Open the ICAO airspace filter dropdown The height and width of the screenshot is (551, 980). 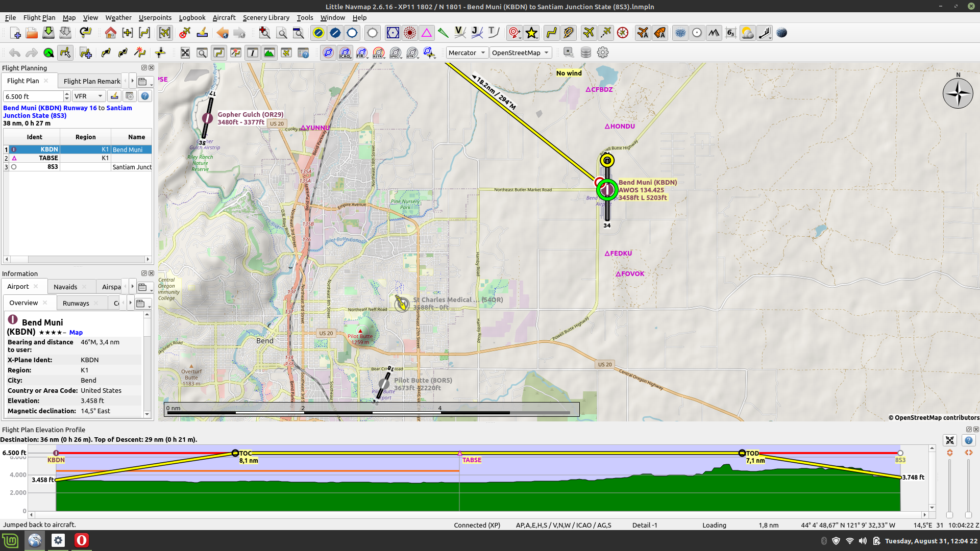346,53
